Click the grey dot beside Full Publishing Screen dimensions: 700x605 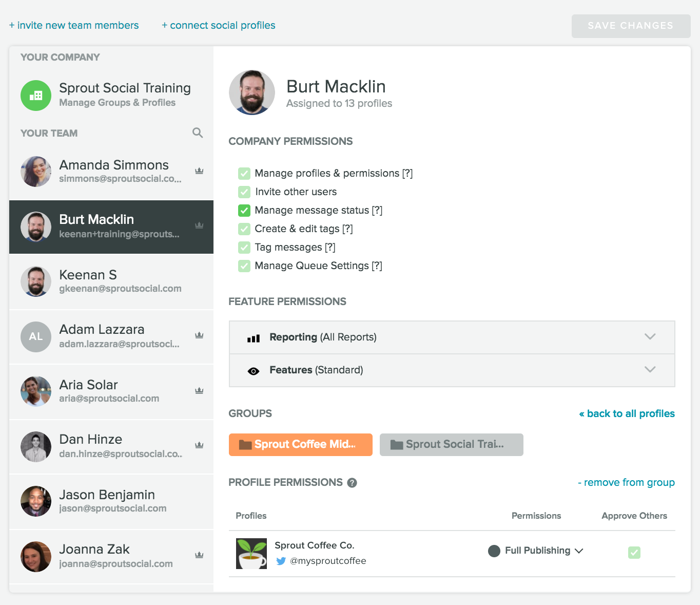coord(494,551)
